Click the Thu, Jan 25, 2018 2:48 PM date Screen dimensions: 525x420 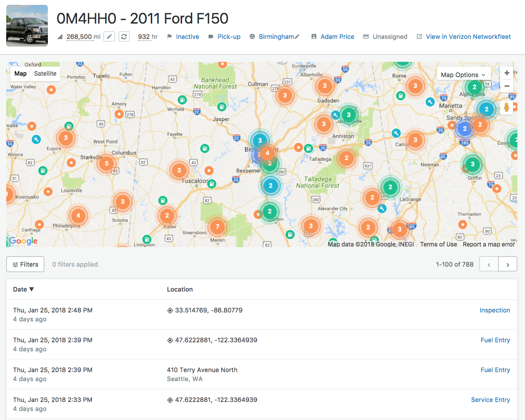pos(53,310)
